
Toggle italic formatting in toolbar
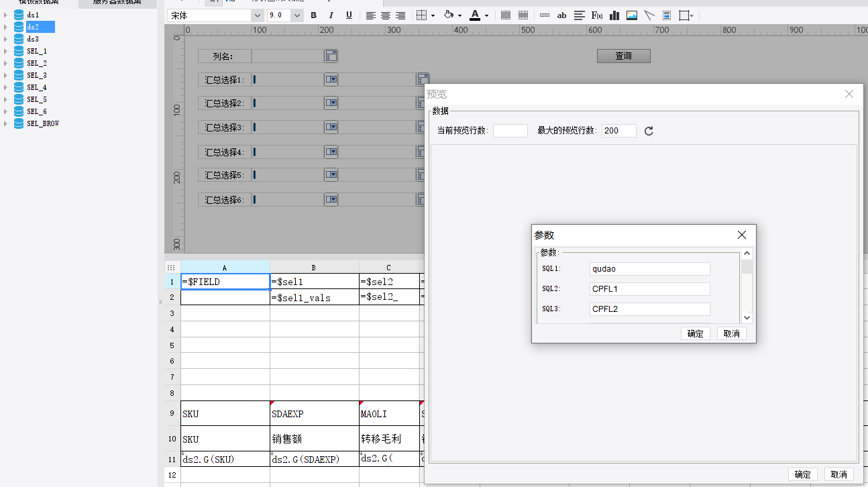pos(331,15)
